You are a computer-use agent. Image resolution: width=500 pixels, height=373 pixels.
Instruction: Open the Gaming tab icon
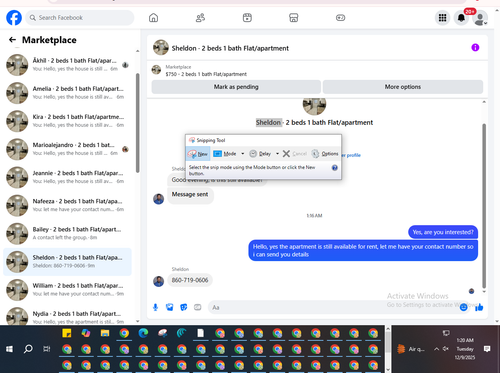click(340, 18)
